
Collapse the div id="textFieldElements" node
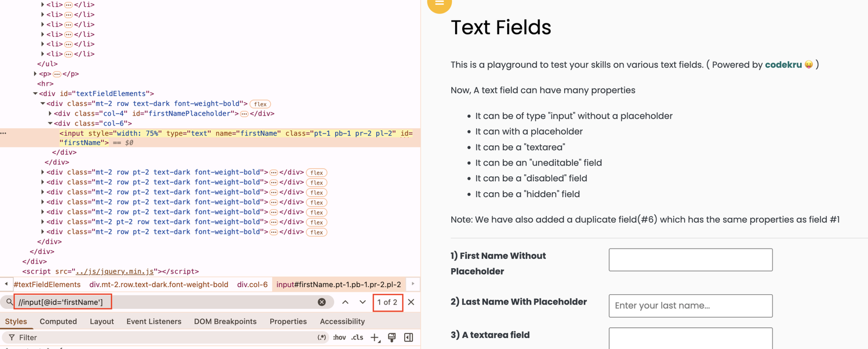(x=35, y=94)
